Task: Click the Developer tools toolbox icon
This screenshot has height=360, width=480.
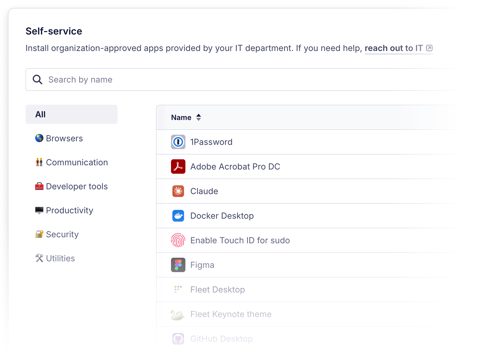Action: click(x=39, y=186)
